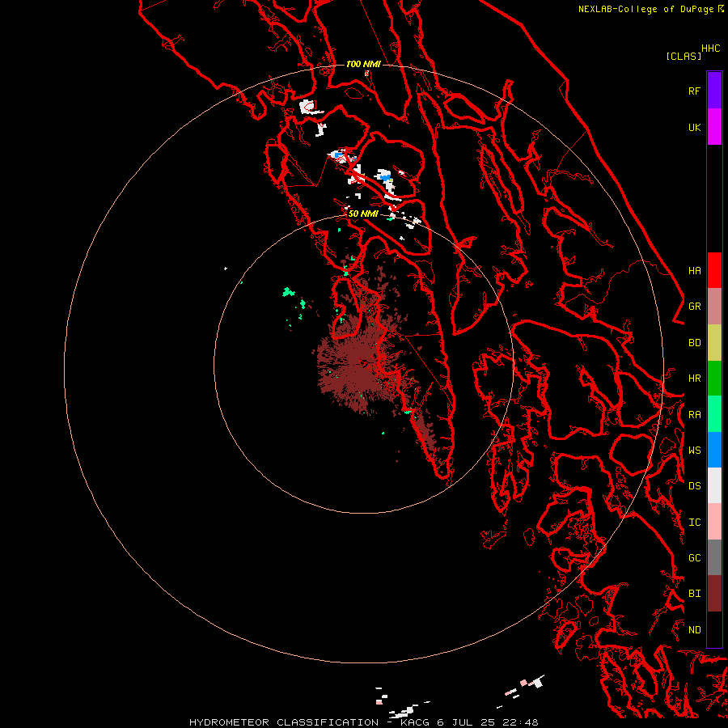This screenshot has height=728, width=728.
Task: Click the HA red legend swatch
Action: tap(714, 270)
